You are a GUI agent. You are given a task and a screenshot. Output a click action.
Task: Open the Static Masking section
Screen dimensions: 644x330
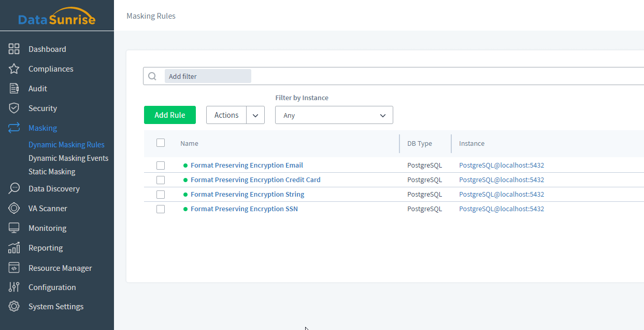pyautogui.click(x=52, y=171)
